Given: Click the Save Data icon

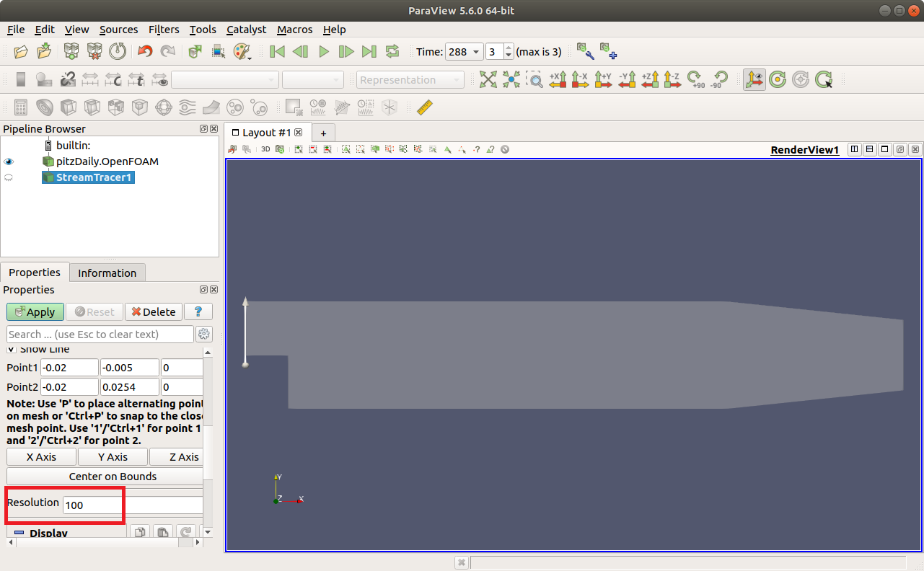Looking at the screenshot, I should pos(45,52).
